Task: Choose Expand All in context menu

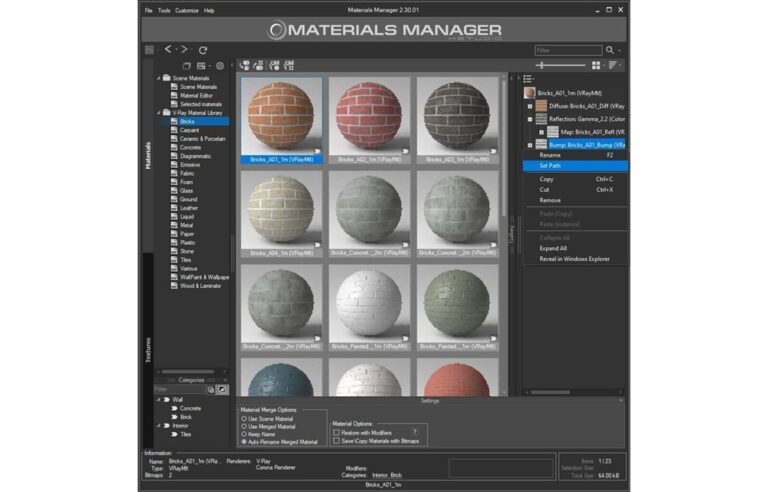Action: click(576, 248)
